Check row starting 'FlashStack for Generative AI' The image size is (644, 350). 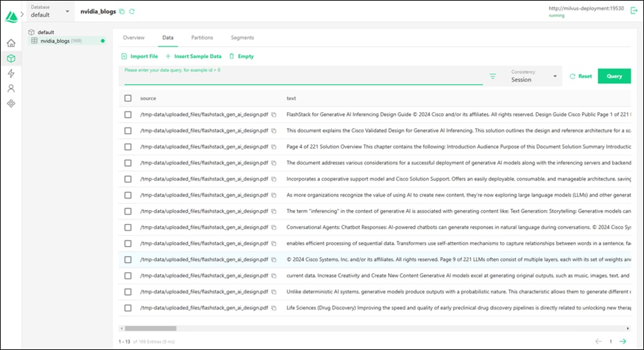point(128,115)
